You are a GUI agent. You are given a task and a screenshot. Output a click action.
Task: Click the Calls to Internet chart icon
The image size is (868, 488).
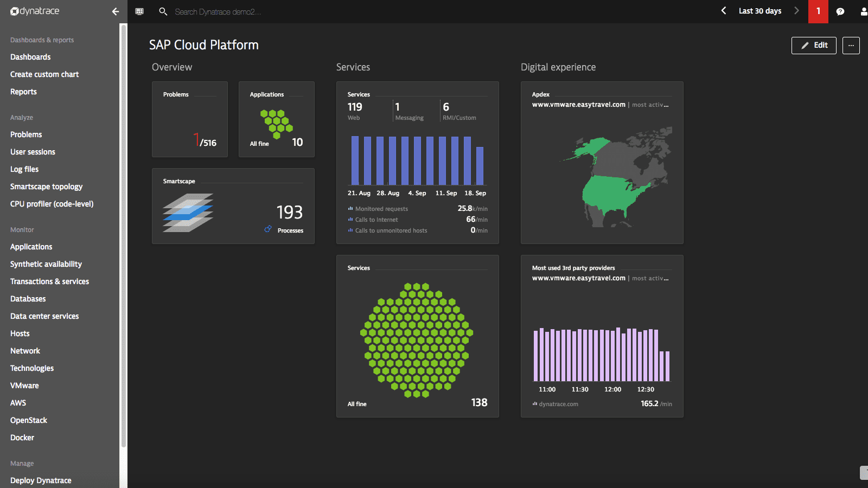350,220
